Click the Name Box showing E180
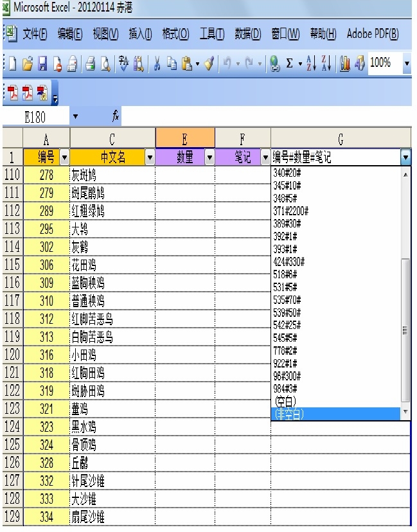This screenshot has width=417, height=532. 36,116
